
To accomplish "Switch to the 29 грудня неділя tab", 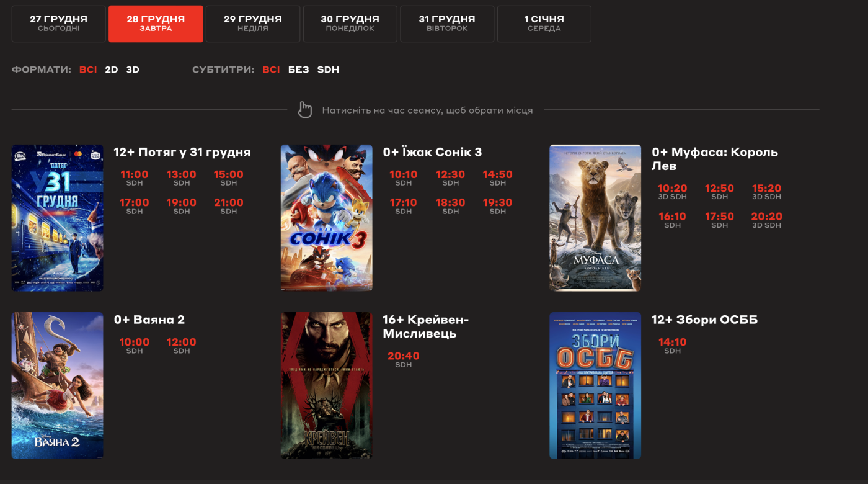I will 253,24.
